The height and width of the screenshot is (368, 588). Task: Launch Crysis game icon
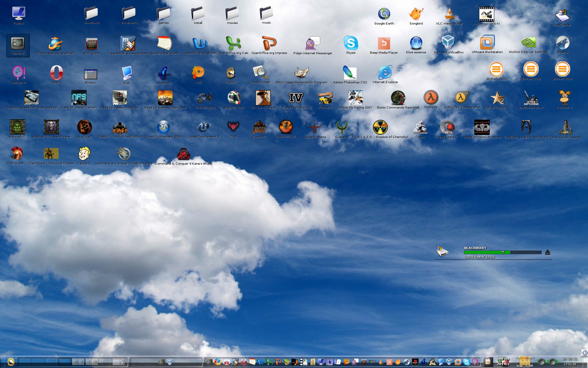click(x=420, y=129)
